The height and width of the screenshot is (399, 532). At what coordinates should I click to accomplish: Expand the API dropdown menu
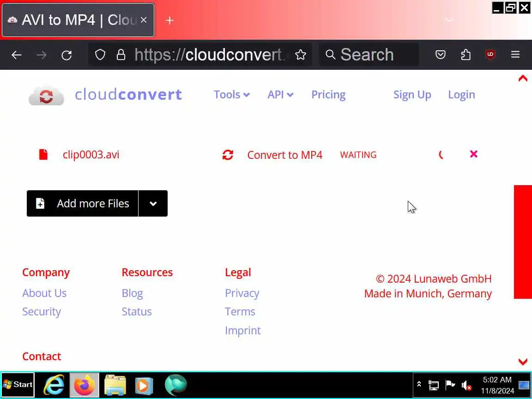click(x=280, y=95)
